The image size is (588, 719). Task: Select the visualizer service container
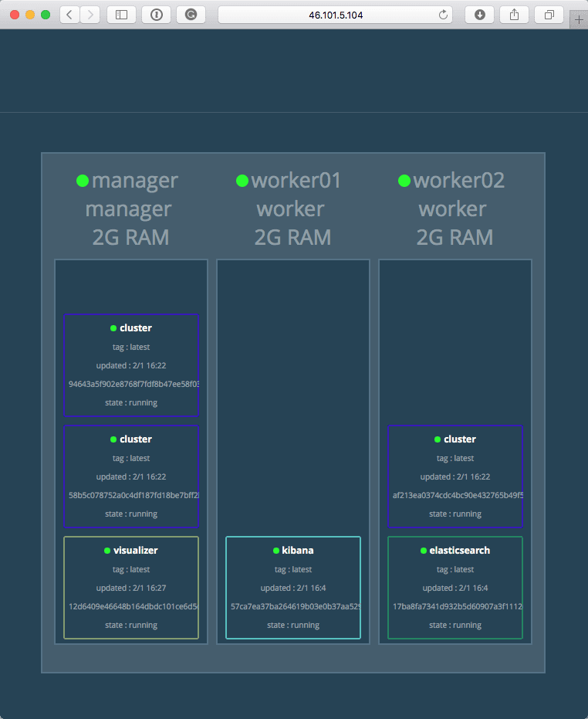pos(131,588)
